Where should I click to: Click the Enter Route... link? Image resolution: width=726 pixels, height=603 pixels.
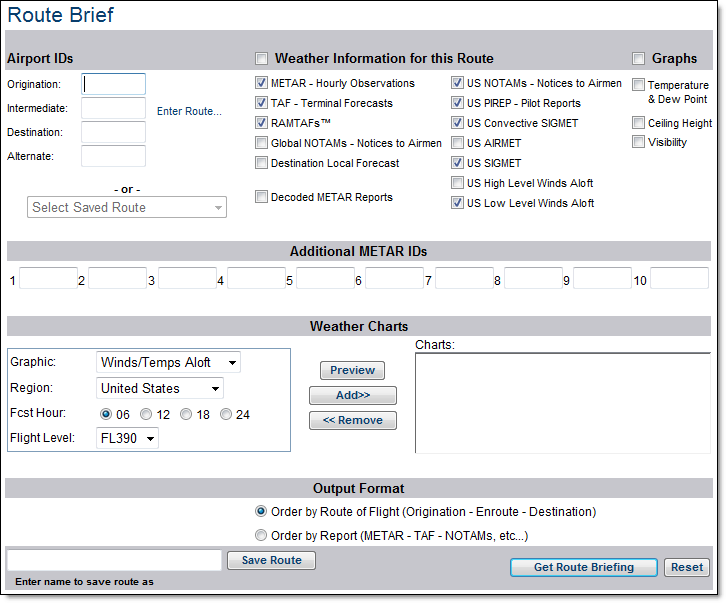tap(189, 111)
